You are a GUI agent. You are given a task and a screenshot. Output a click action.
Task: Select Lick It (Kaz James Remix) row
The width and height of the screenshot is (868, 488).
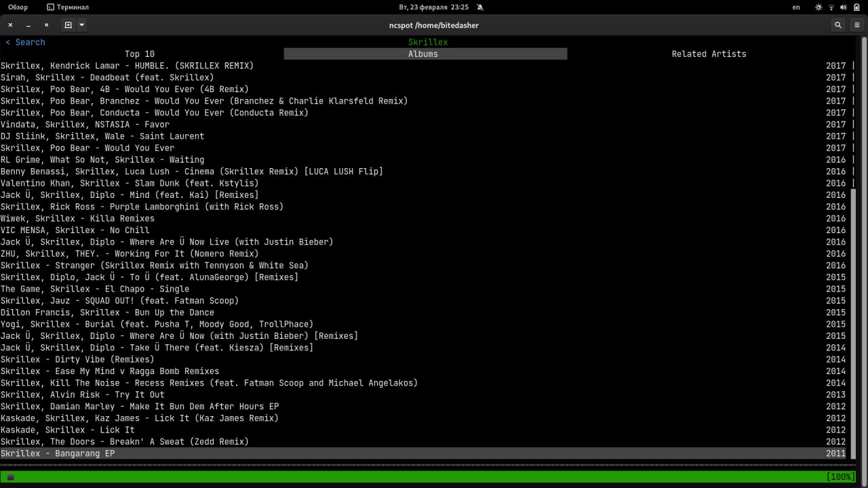click(423, 418)
